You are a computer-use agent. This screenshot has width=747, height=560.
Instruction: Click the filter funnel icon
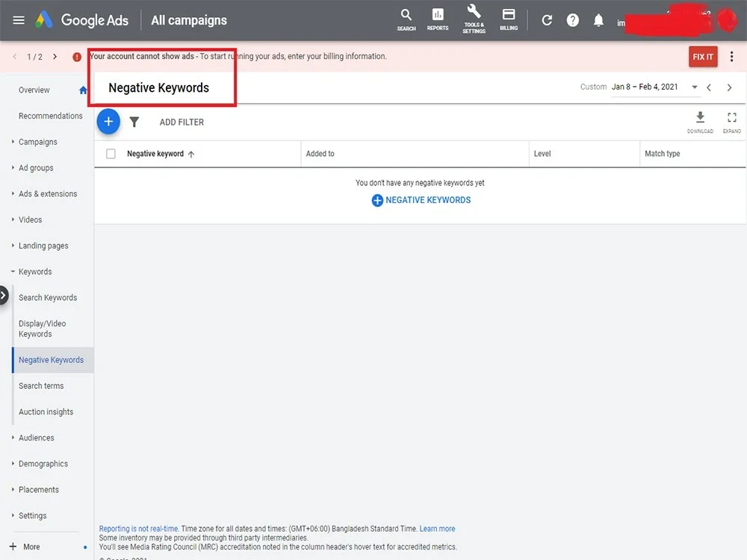pyautogui.click(x=134, y=122)
